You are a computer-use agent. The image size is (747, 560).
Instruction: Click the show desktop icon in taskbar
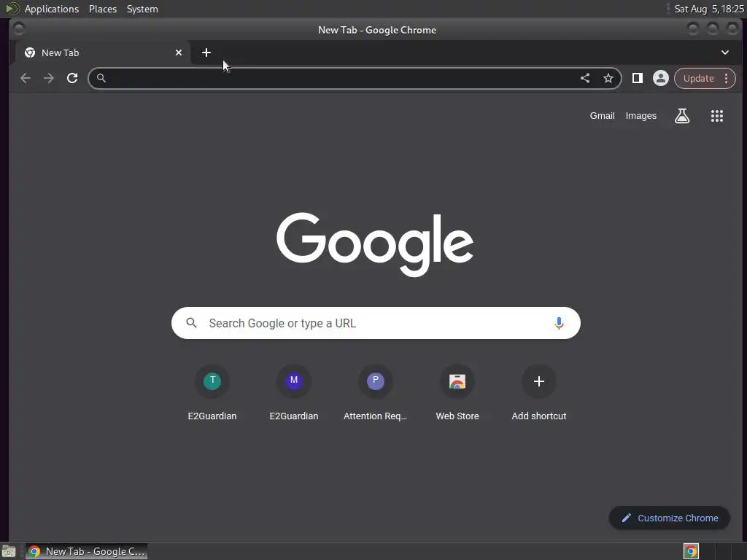click(9, 551)
